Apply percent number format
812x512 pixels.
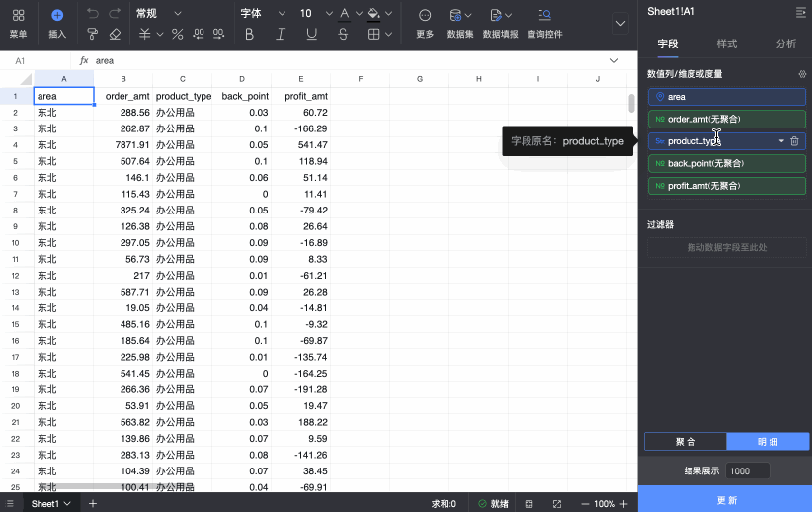click(177, 34)
